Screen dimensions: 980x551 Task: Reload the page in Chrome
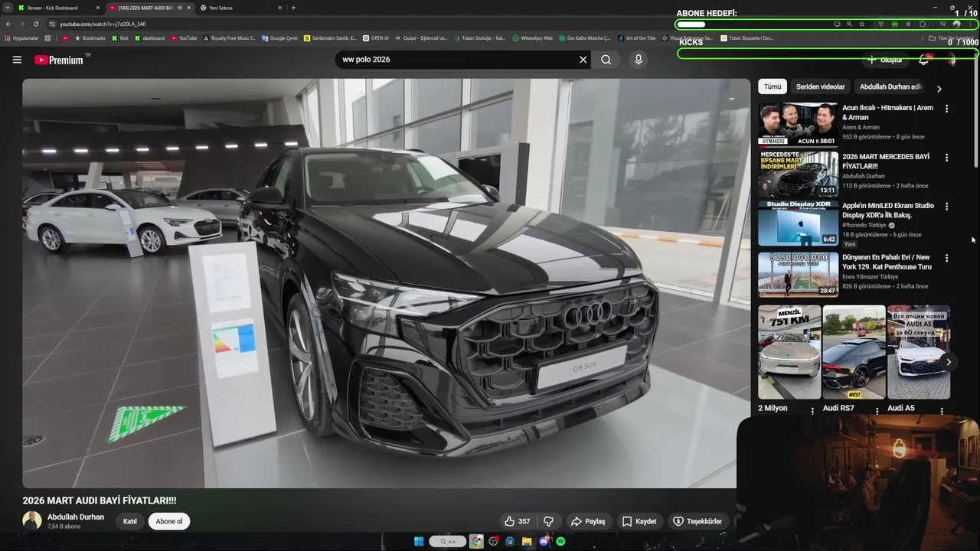coord(34,24)
